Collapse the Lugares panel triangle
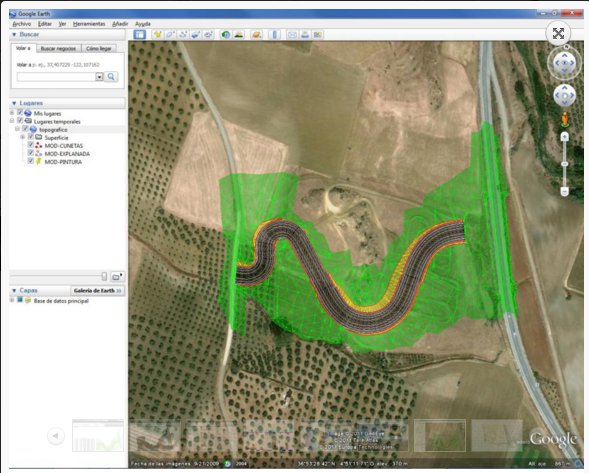Screen dimensions: 589x473 14,103
